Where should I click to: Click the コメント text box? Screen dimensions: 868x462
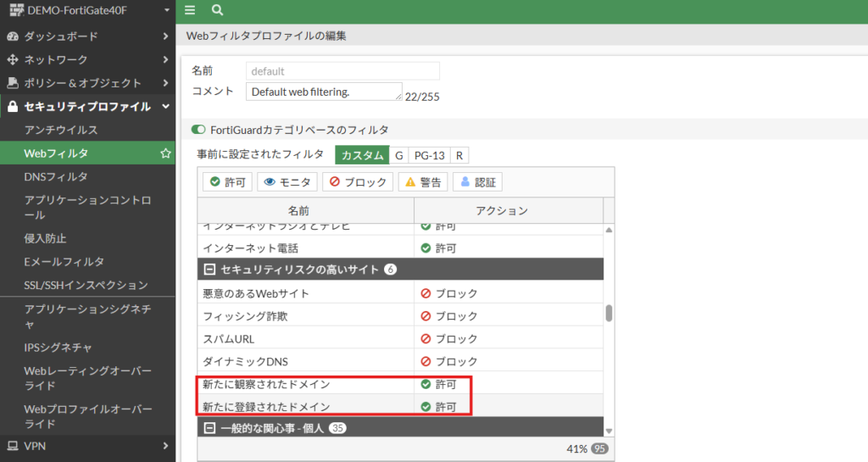324,92
